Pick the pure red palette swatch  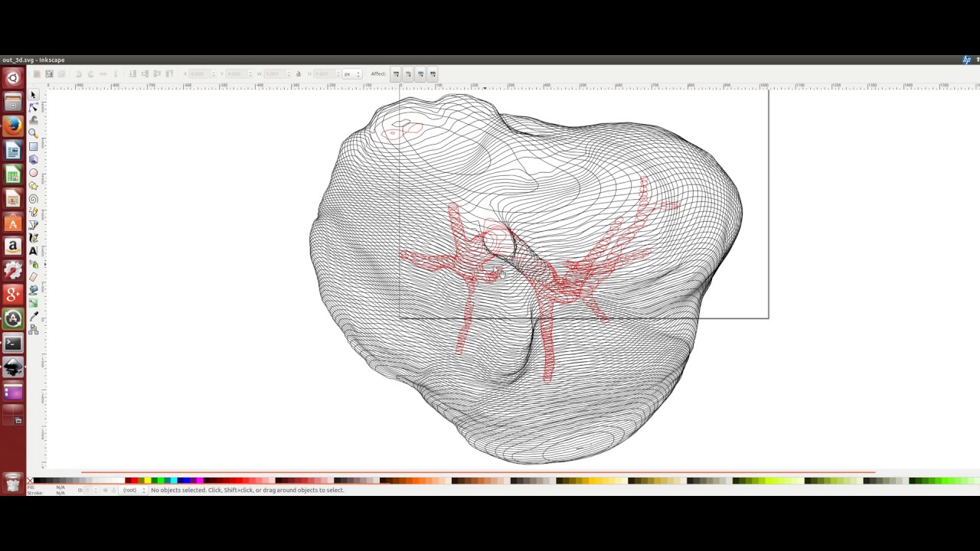tap(135, 481)
